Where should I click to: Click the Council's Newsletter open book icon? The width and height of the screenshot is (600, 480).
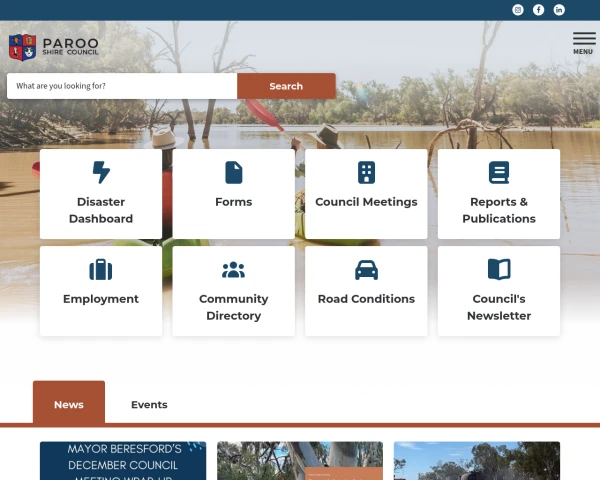pyautogui.click(x=499, y=269)
